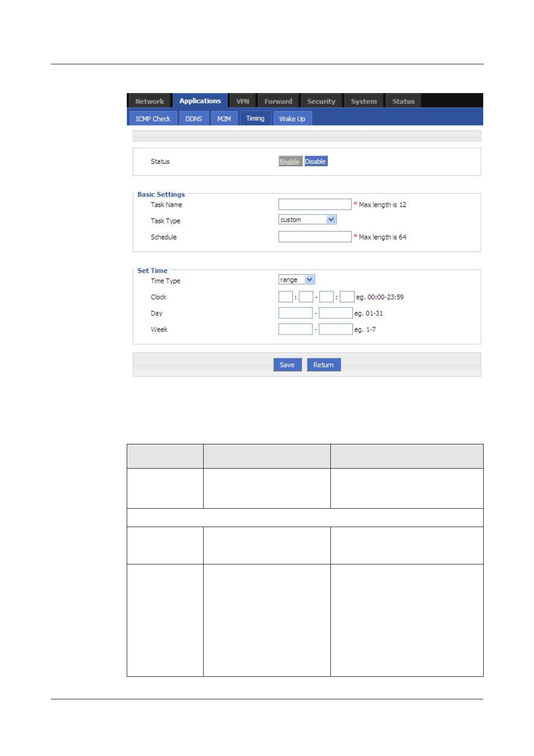
Task: Click the Return button
Action: tap(324, 365)
